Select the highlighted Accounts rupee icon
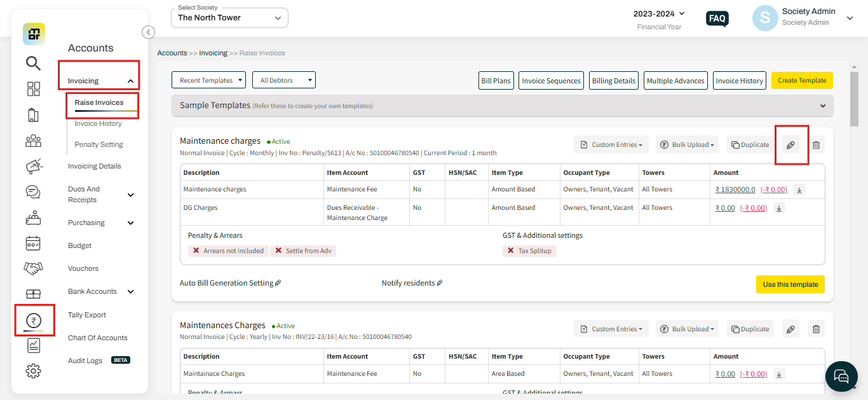 pos(34,320)
